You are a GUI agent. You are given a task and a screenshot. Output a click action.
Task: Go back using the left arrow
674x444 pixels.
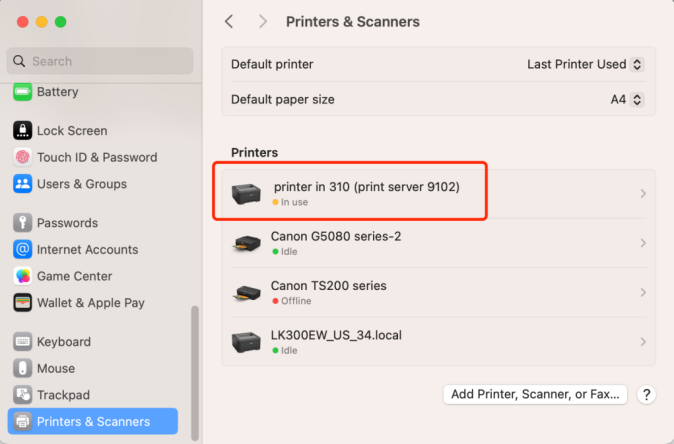coord(229,21)
